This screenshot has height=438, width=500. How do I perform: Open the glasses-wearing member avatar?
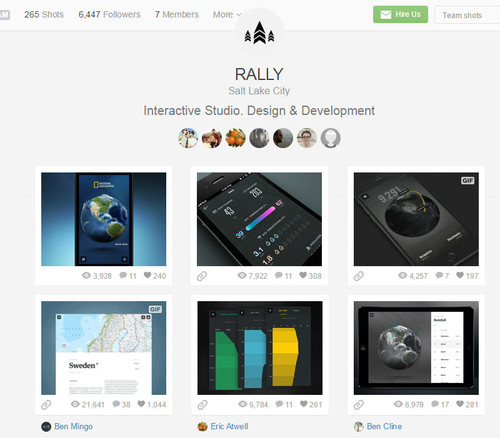[307, 138]
